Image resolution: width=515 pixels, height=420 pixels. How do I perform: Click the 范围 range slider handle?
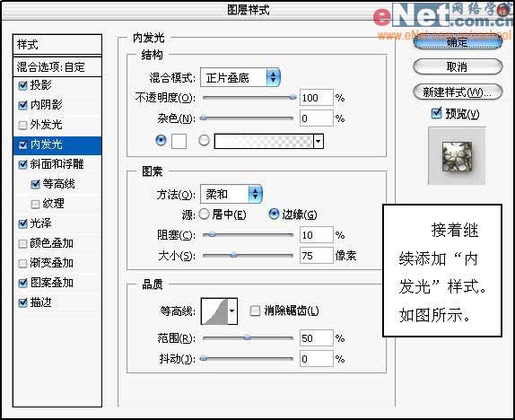tap(248, 337)
